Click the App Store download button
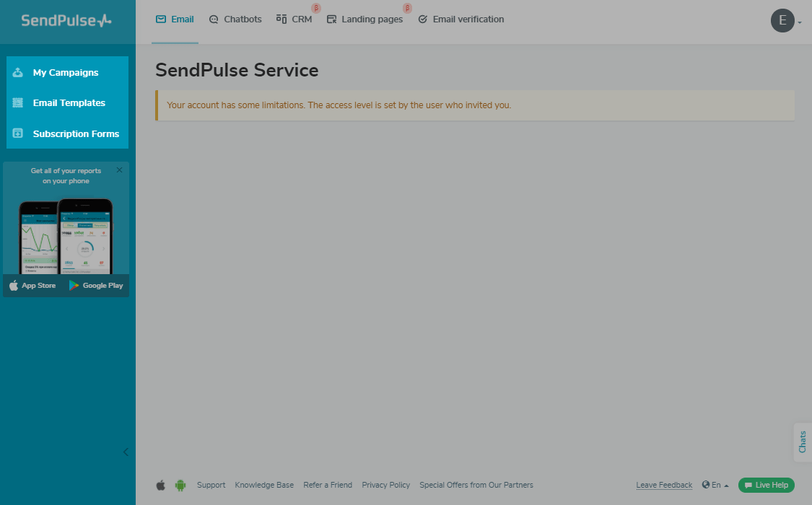This screenshot has height=505, width=812. (x=32, y=286)
